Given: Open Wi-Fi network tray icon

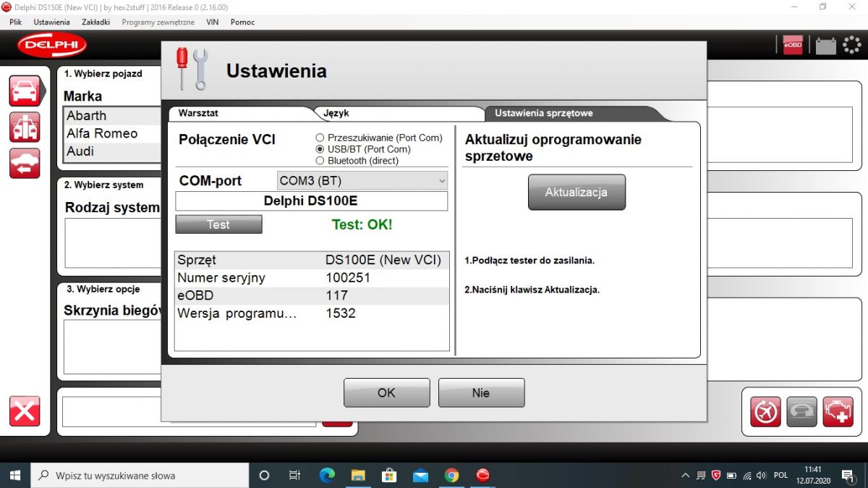Looking at the screenshot, I should (746, 476).
